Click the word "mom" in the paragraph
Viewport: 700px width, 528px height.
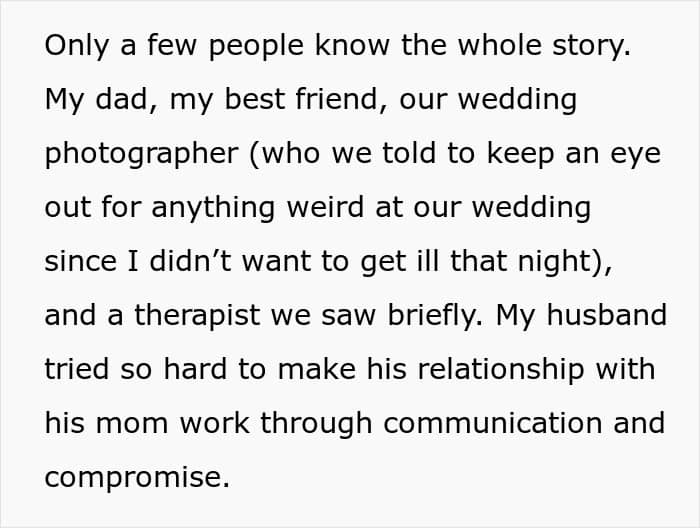click(132, 424)
